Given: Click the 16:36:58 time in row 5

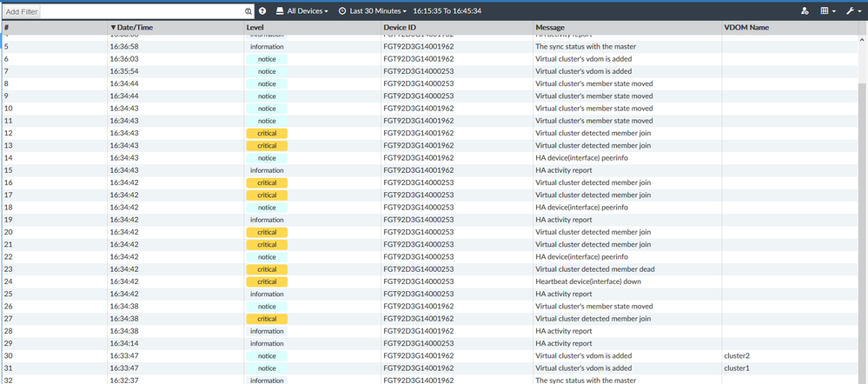Looking at the screenshot, I should [123, 46].
